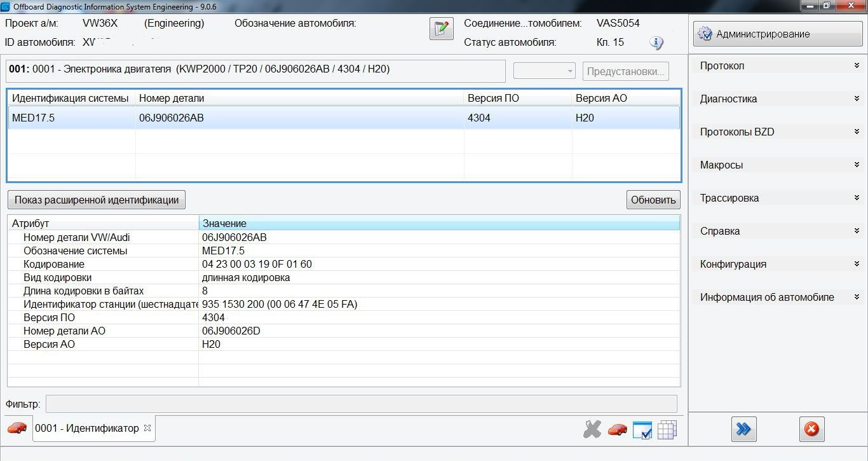
Task: Select the MED17.5 cell in the top table
Action: pos(71,118)
